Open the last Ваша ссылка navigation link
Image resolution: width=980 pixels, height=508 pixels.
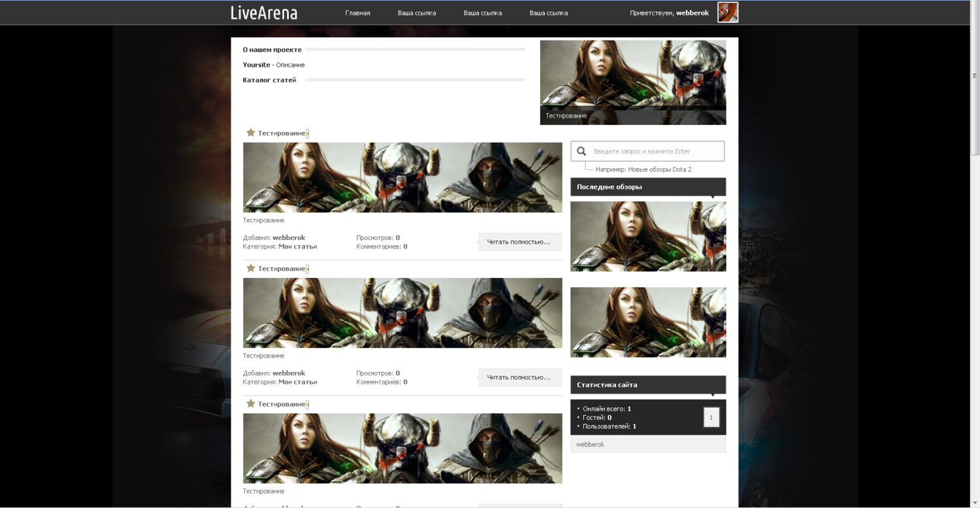548,13
